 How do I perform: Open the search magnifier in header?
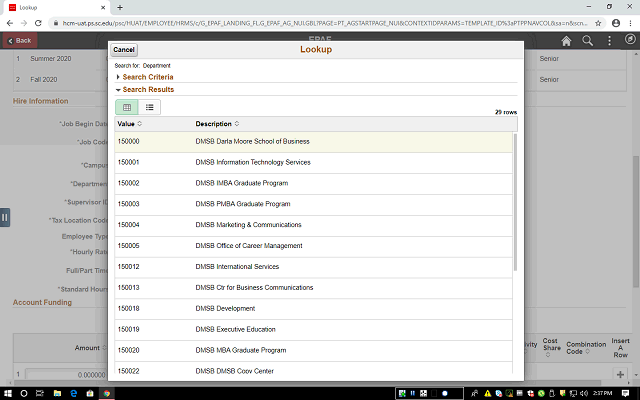coord(587,41)
